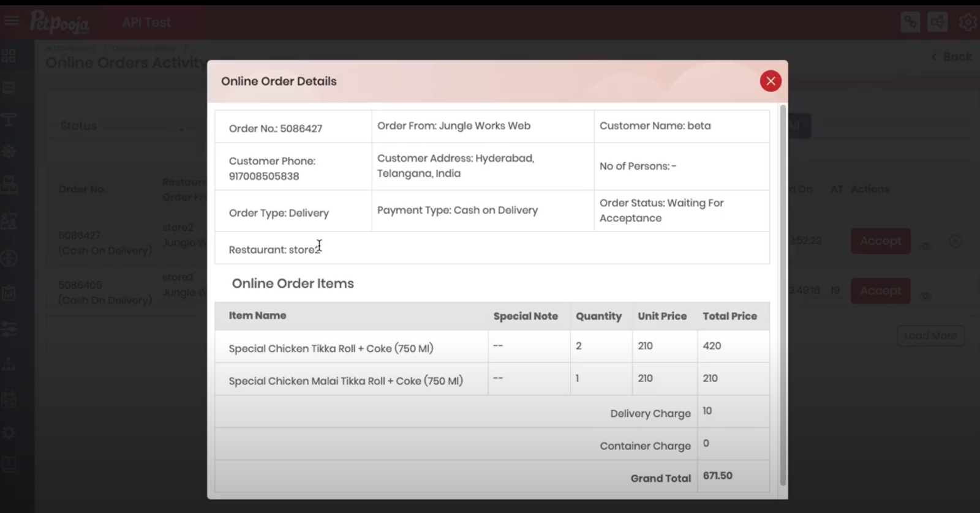Toggle the eye icon for order 5086427
Screen dimensions: 980x513
pos(926,246)
